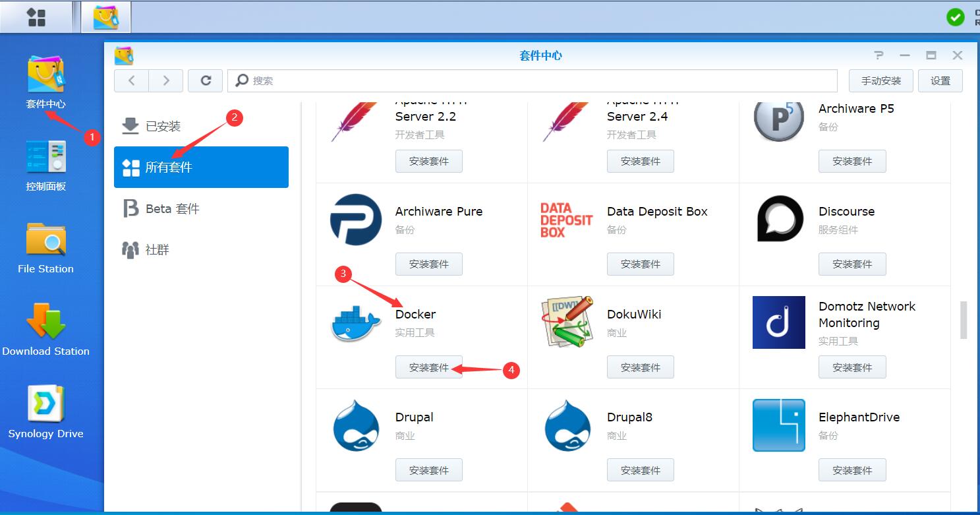Open the Docker package title
The image size is (980, 515).
pyautogui.click(x=415, y=315)
